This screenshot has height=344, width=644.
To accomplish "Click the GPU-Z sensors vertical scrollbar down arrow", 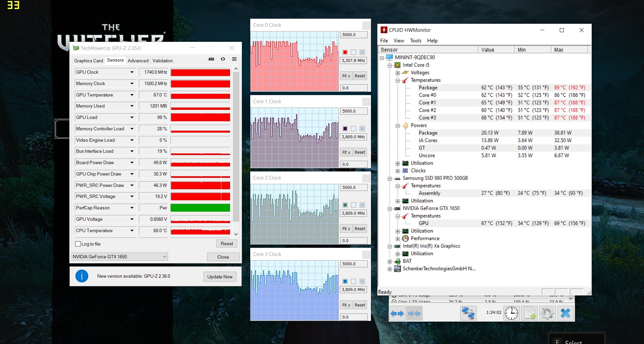I will click(236, 234).
